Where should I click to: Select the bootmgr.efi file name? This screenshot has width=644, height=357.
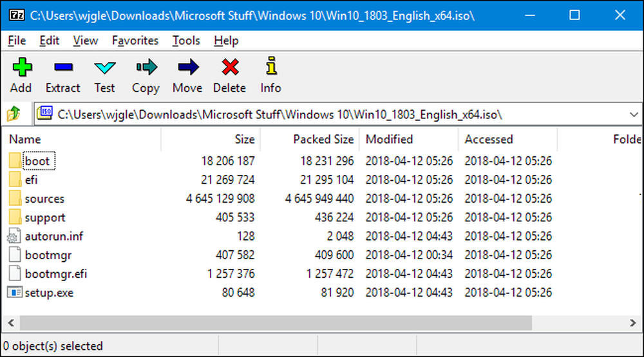(x=56, y=274)
